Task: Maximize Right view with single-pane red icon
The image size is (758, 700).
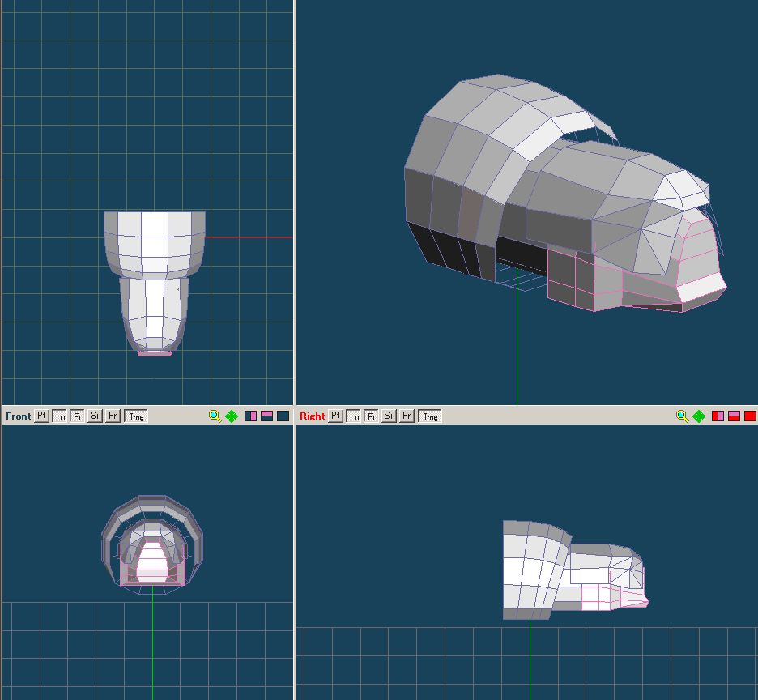Action: coord(750,416)
